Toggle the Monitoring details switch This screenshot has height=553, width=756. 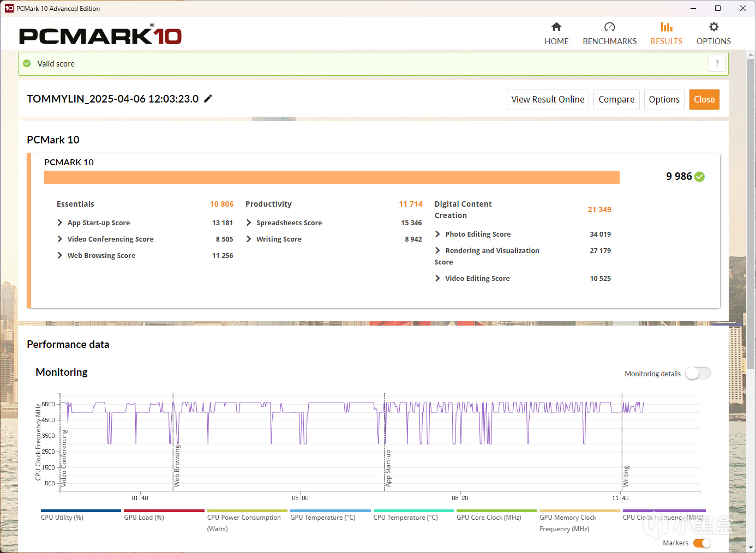[698, 374]
